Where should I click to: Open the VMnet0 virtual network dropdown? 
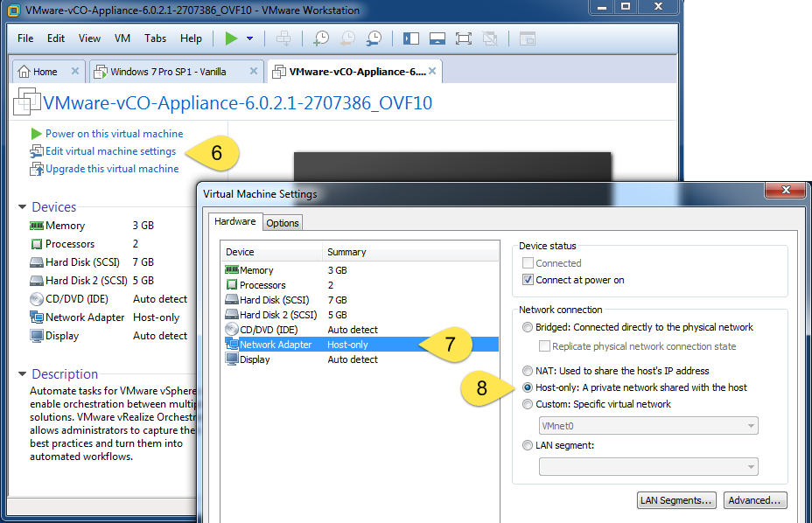click(648, 426)
